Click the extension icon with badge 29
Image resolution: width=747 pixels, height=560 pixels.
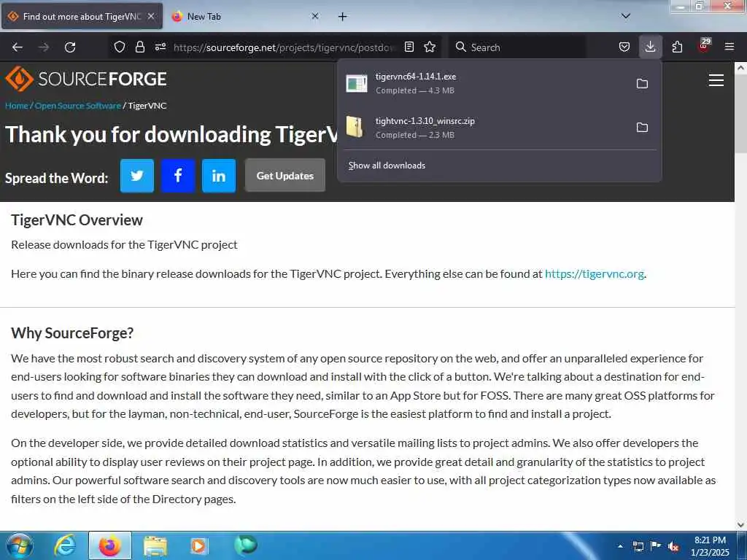(704, 46)
